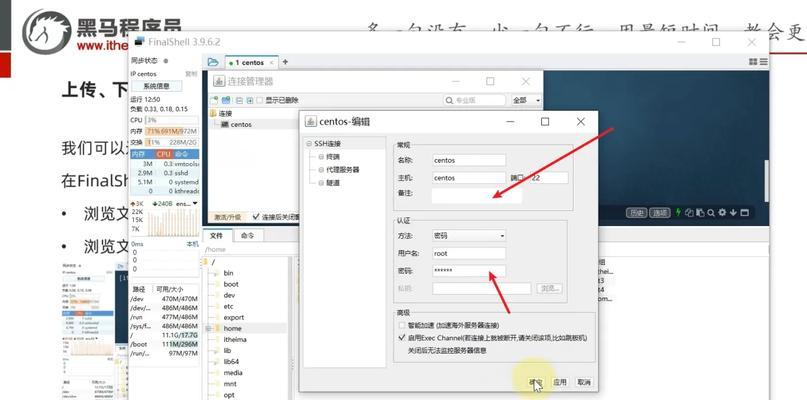Collapse the SSH连接 tree node
Screen dimensions: 807x400
[309, 144]
